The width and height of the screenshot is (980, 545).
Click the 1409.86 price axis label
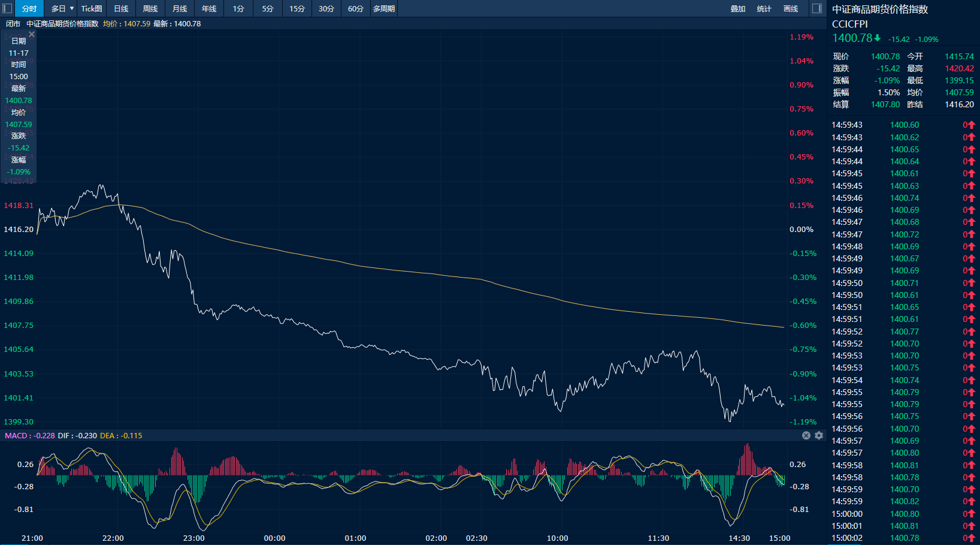pos(19,302)
